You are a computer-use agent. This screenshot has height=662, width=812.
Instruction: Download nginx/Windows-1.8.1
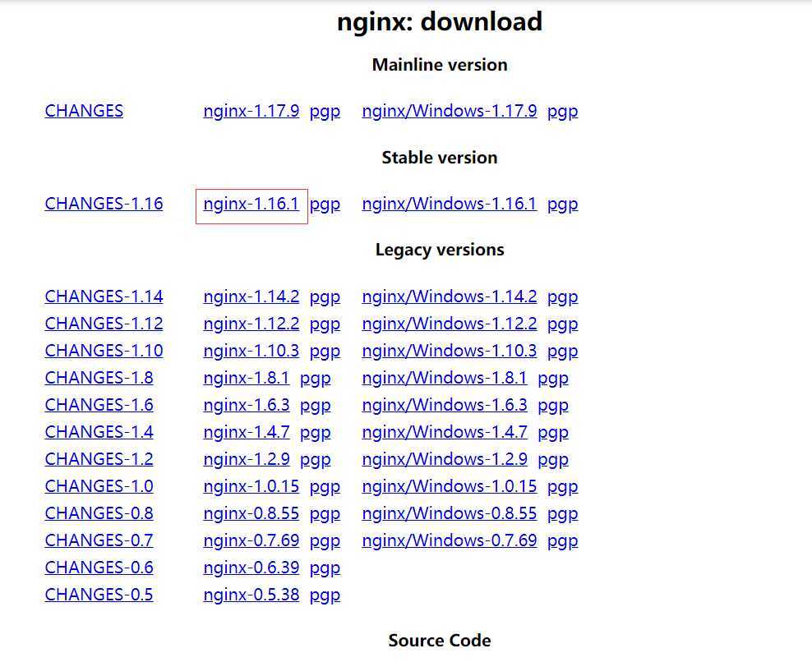445,377
